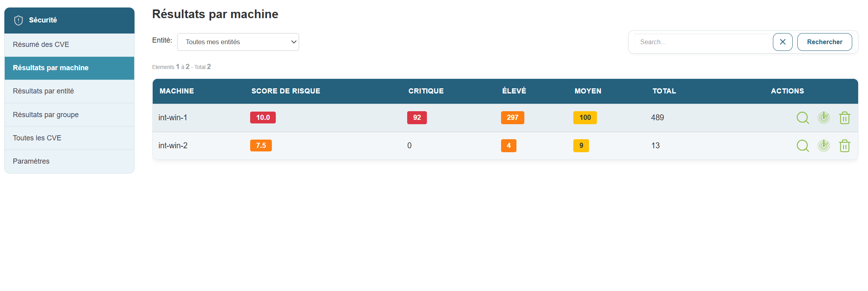View details of int-win-2 with magnifier

803,145
